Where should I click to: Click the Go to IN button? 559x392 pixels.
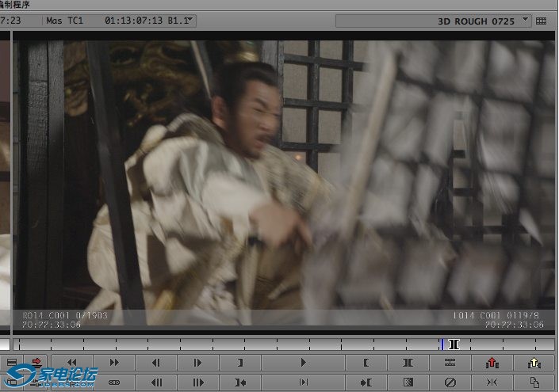[x=366, y=382]
